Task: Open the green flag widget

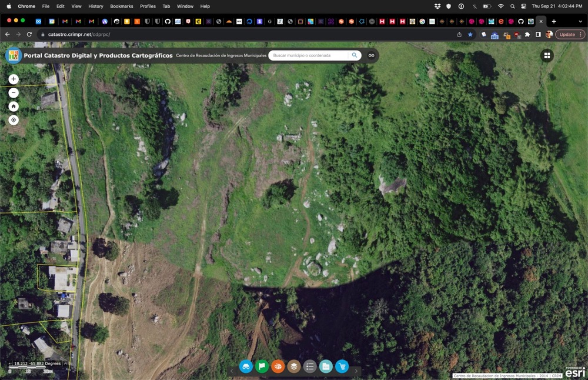Action: (x=262, y=366)
